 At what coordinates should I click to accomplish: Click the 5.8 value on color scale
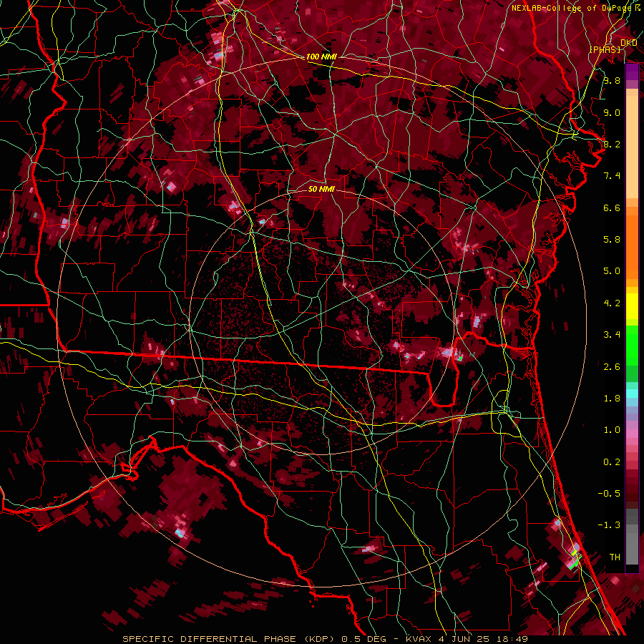pyautogui.click(x=612, y=240)
